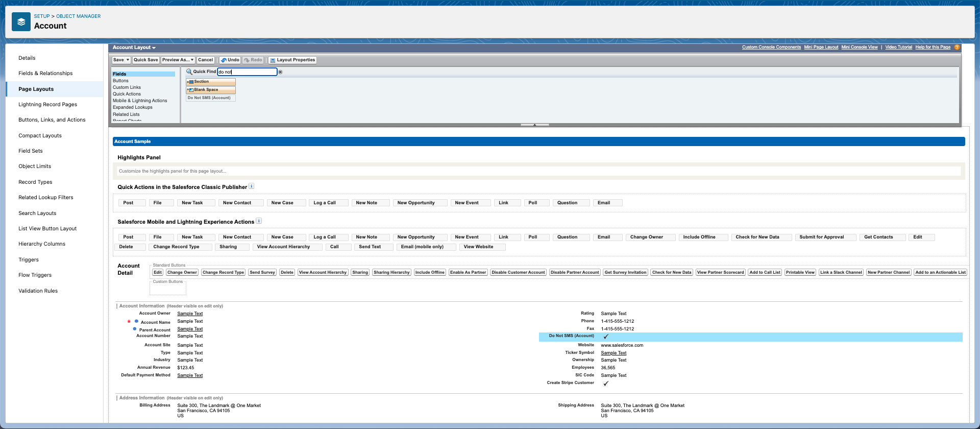Click the Save button
Screen dimensions: 980x429
click(118, 60)
